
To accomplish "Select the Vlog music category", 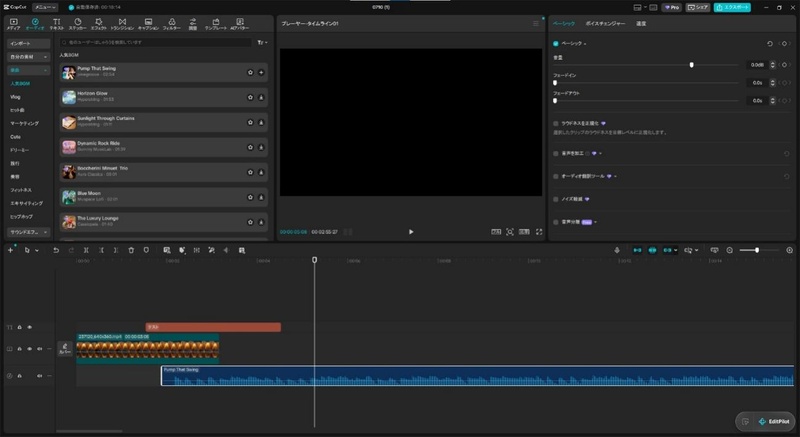I will click(15, 97).
